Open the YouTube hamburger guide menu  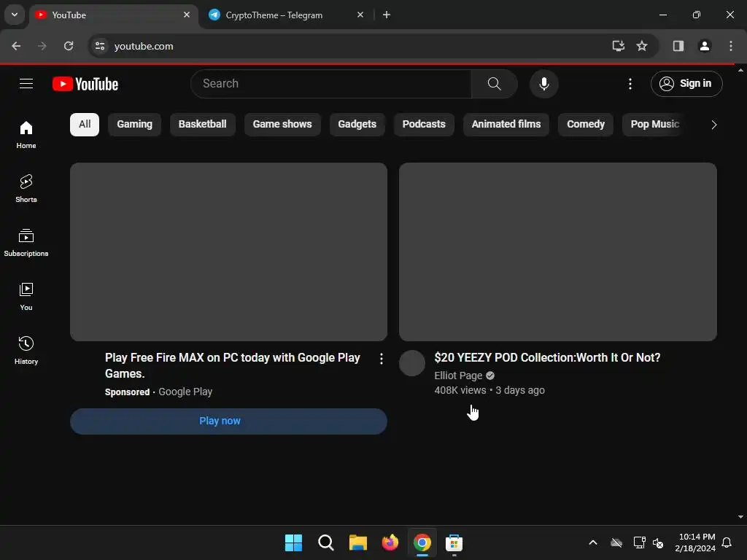pos(26,84)
